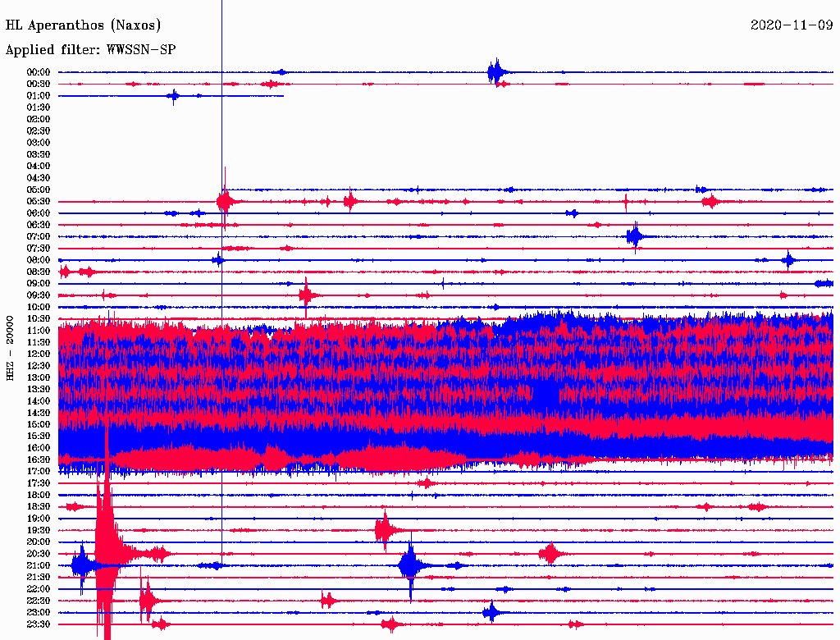Viewport: 840px width, 640px height.
Task: Click the '04:00' time label
Action: coord(39,167)
